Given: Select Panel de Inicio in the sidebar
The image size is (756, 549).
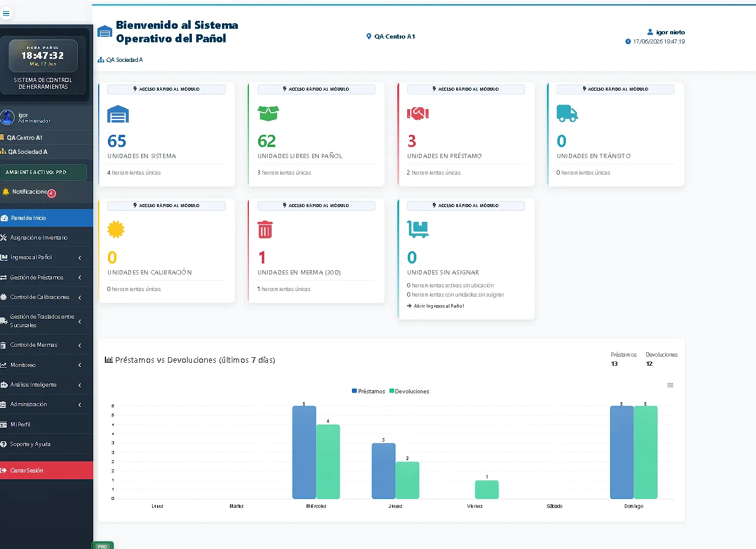Looking at the screenshot, I should click(47, 218).
